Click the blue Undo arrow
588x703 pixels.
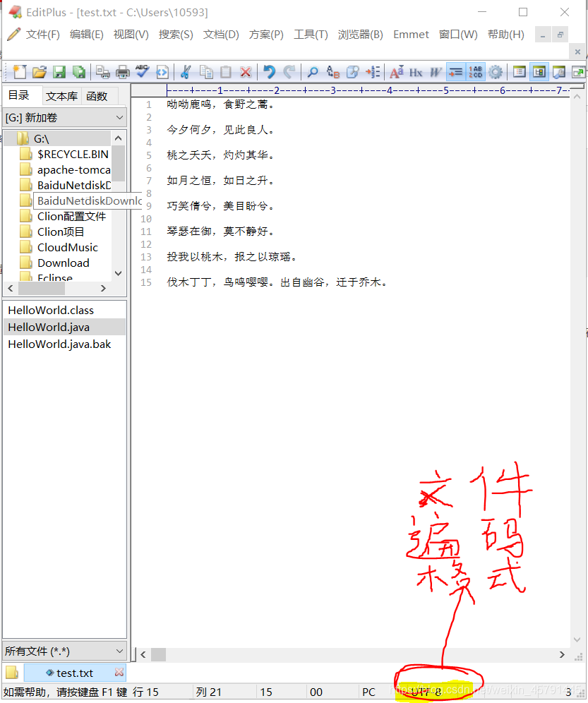coord(269,72)
